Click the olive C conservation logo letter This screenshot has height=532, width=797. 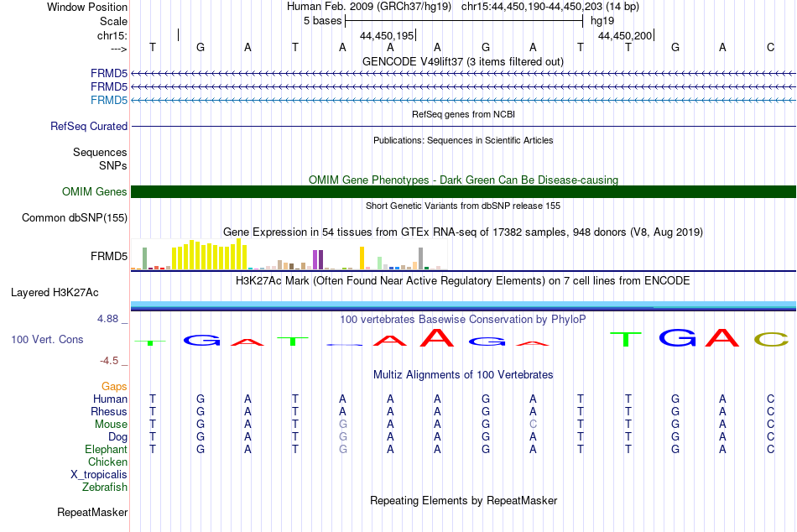771,339
